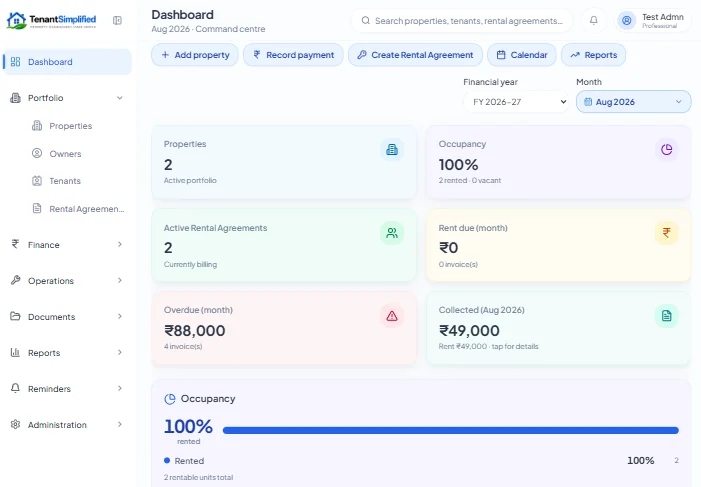Click the Rent due rupee icon

click(667, 233)
